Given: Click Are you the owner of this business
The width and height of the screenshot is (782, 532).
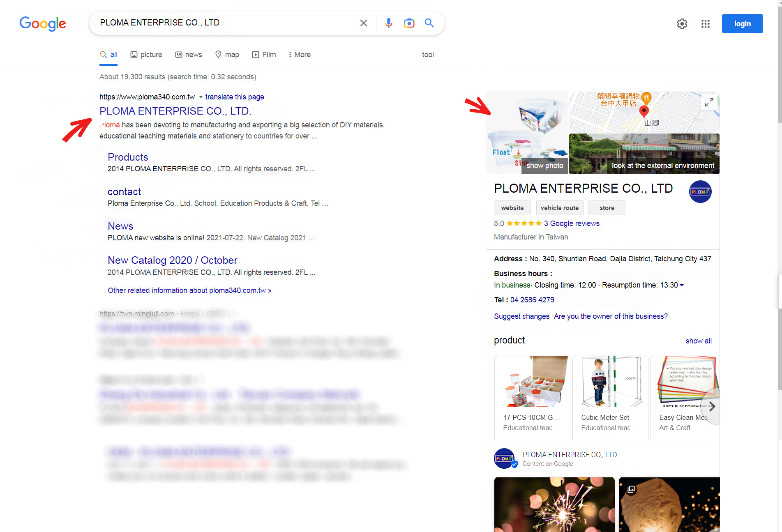Looking at the screenshot, I should [611, 316].
